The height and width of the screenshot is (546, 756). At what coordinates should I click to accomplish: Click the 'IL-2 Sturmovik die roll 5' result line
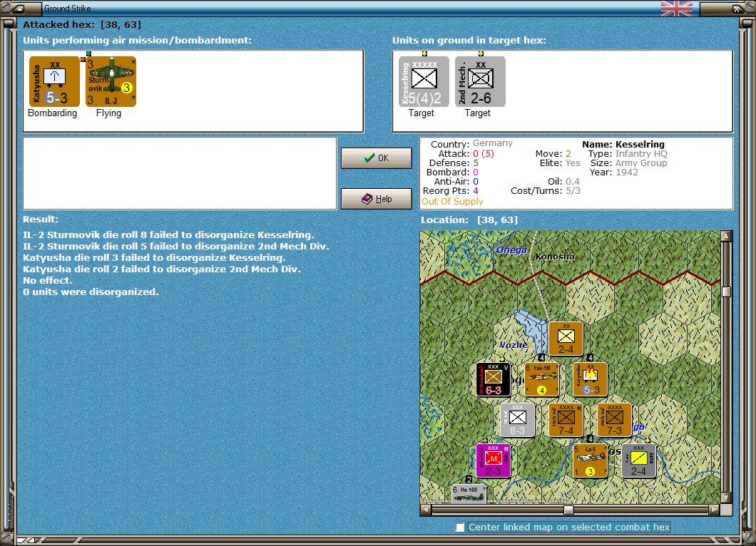point(176,246)
